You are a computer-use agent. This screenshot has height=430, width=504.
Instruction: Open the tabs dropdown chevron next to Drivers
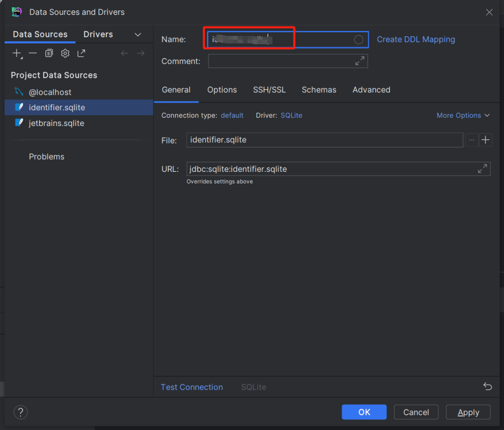pyautogui.click(x=138, y=35)
